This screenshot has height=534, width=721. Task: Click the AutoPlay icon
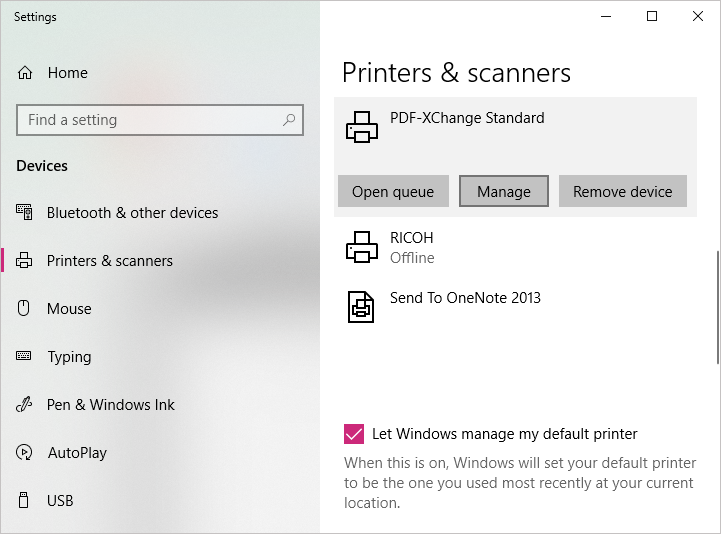point(24,453)
